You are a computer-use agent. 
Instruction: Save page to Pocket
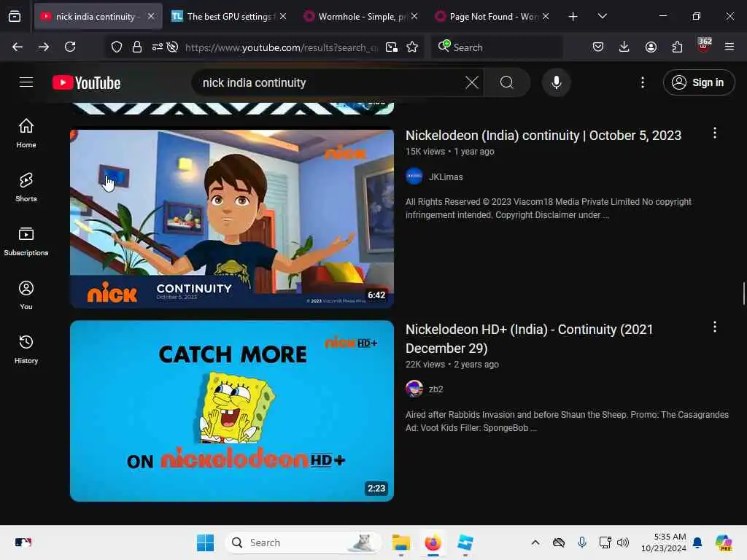pyautogui.click(x=598, y=47)
